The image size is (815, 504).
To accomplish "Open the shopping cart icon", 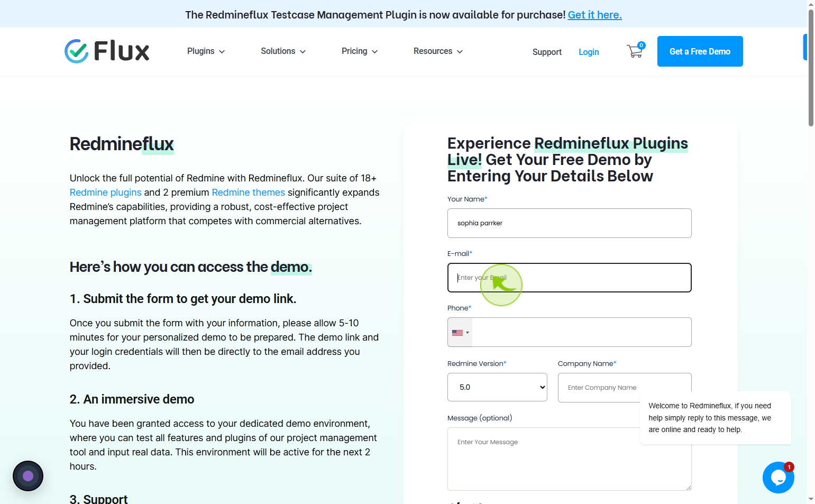I will [635, 51].
